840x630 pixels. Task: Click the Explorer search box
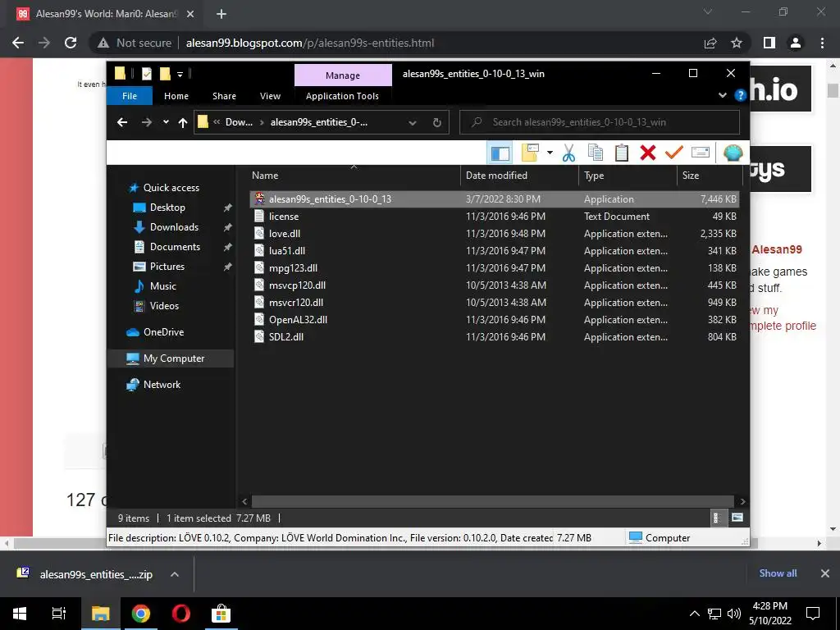pos(600,122)
